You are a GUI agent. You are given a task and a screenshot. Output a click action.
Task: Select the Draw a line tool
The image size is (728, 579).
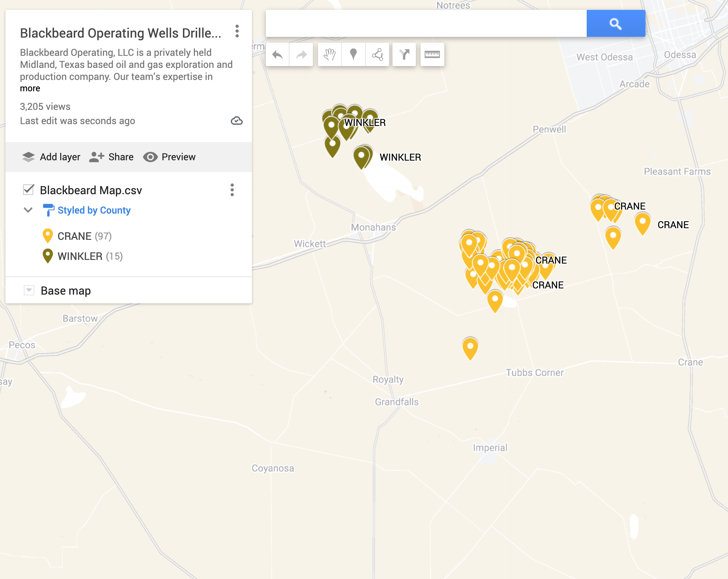[x=377, y=55]
